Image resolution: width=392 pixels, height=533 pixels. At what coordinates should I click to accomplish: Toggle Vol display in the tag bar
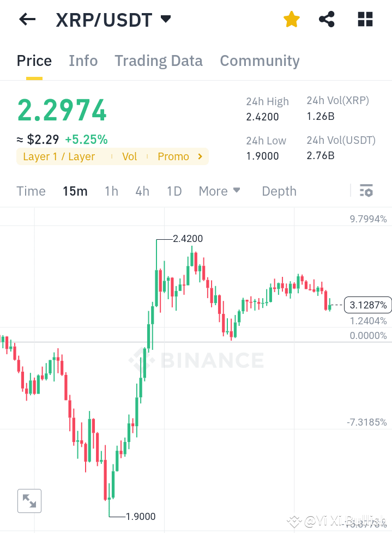pos(129,156)
